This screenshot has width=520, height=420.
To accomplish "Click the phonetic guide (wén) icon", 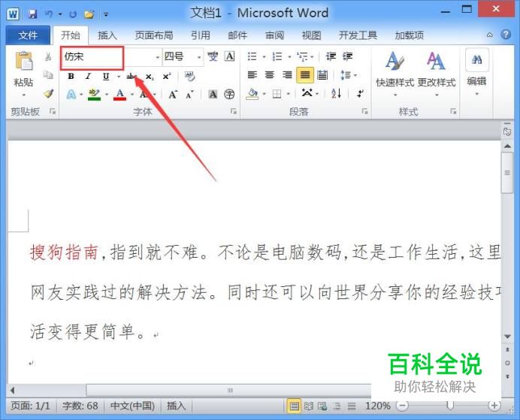I will click(213, 56).
